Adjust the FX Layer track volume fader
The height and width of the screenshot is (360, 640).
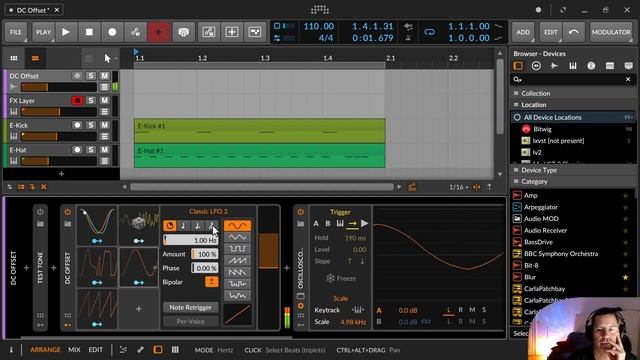(x=59, y=112)
